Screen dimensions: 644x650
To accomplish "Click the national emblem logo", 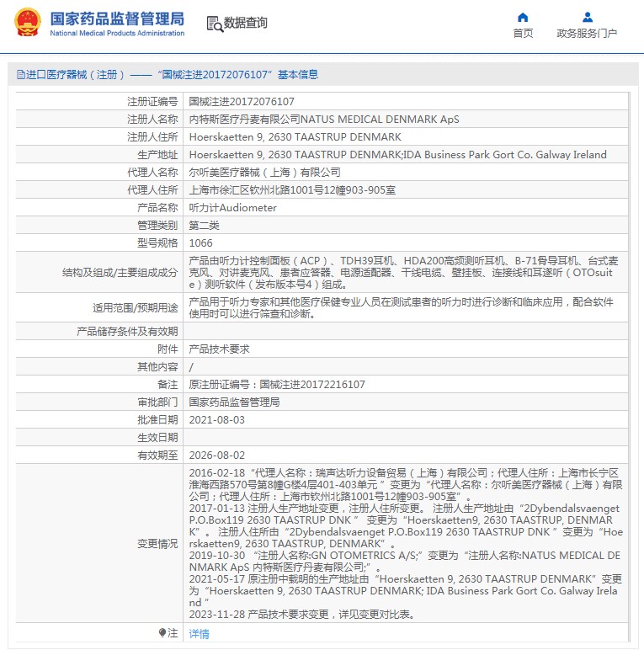I will coord(27,23).
